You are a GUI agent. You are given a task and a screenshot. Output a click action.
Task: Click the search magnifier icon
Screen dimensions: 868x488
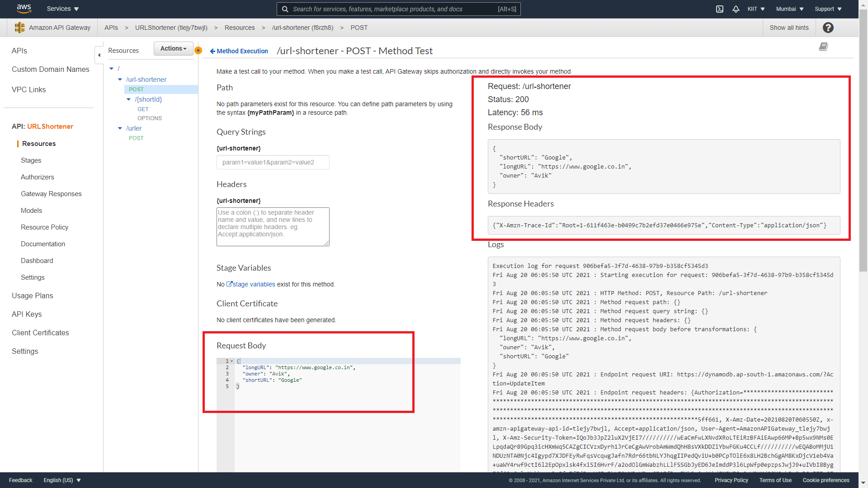285,9
